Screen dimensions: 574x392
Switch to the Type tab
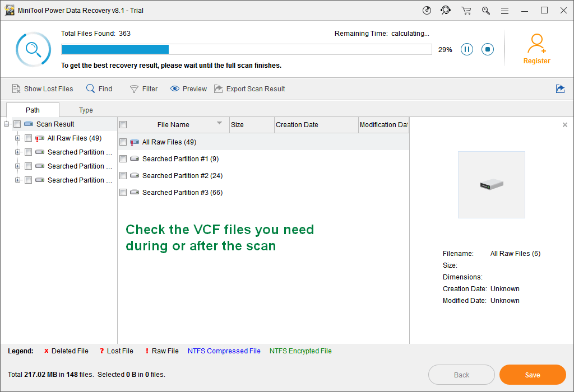tap(86, 110)
